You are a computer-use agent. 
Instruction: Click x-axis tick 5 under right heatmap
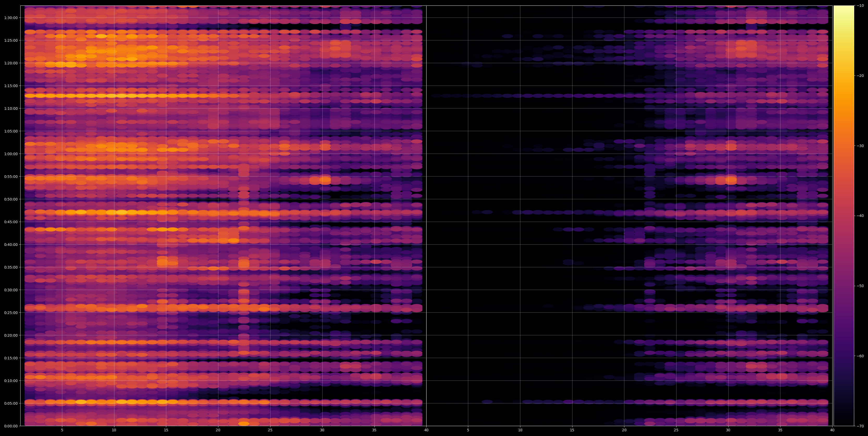468,430
